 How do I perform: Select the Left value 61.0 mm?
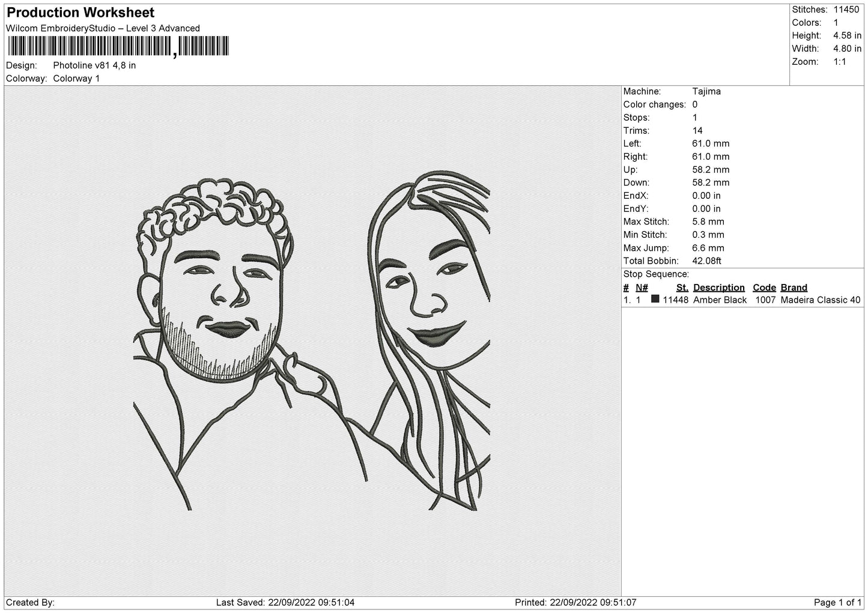tap(711, 143)
